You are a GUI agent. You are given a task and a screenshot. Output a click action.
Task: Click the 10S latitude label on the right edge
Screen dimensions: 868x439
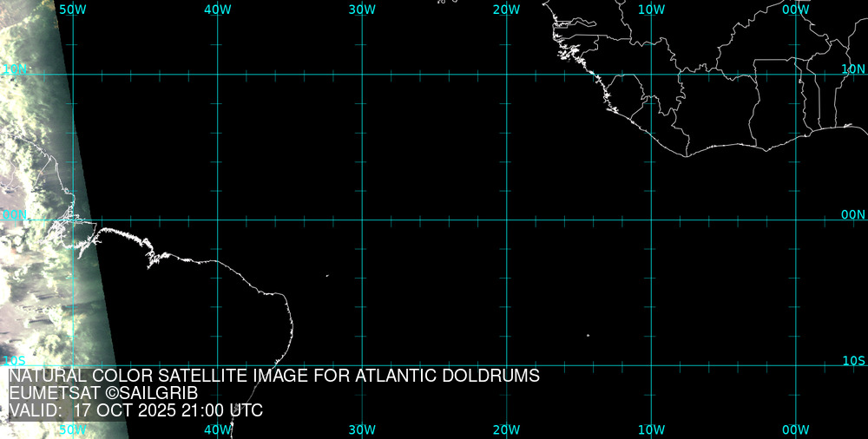853,360
